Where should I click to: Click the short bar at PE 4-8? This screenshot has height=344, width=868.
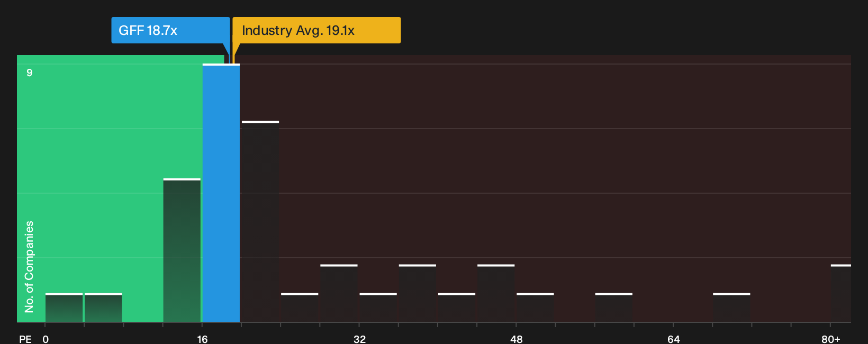[103, 307]
